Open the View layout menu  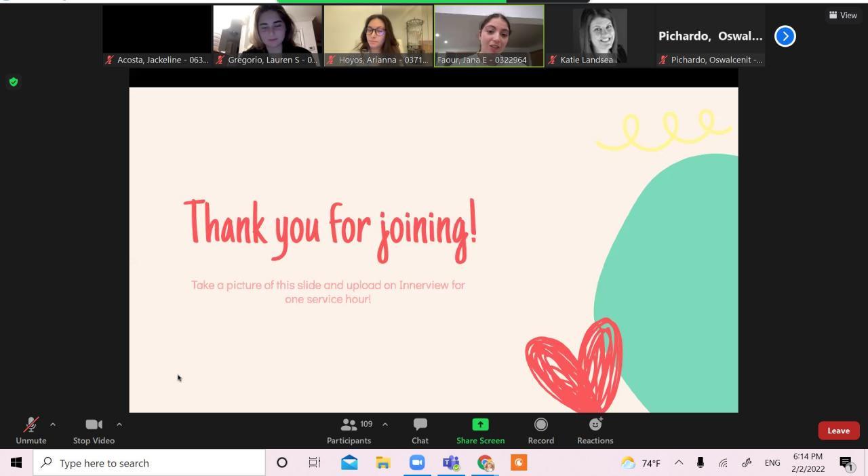pos(843,15)
